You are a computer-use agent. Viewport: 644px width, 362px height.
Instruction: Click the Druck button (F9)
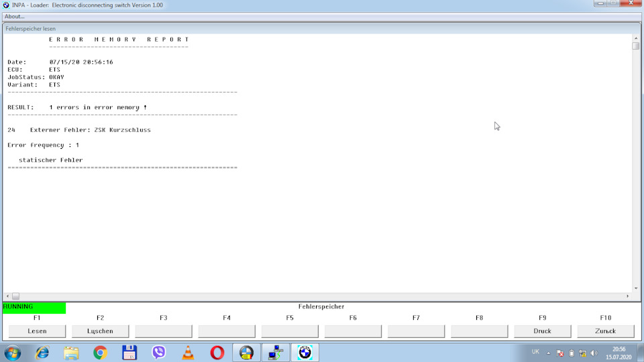pos(542,330)
